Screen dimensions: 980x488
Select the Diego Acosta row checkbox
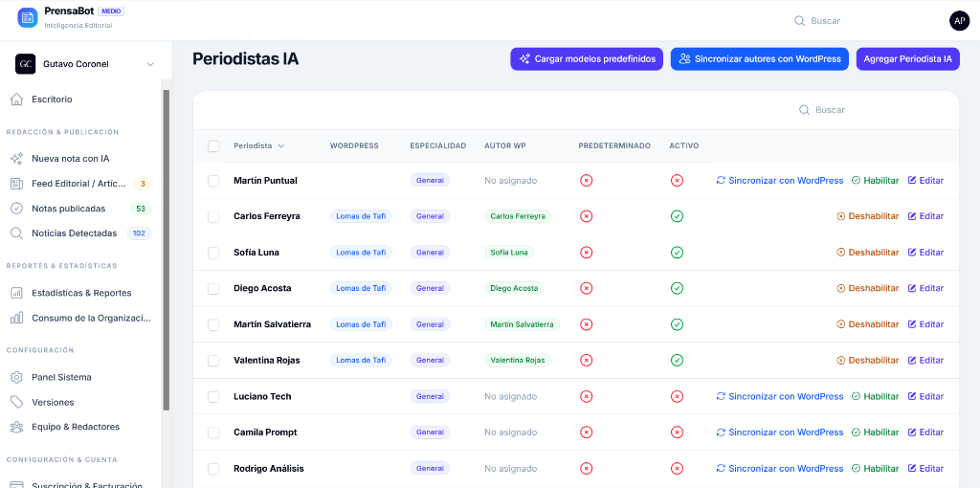click(213, 289)
